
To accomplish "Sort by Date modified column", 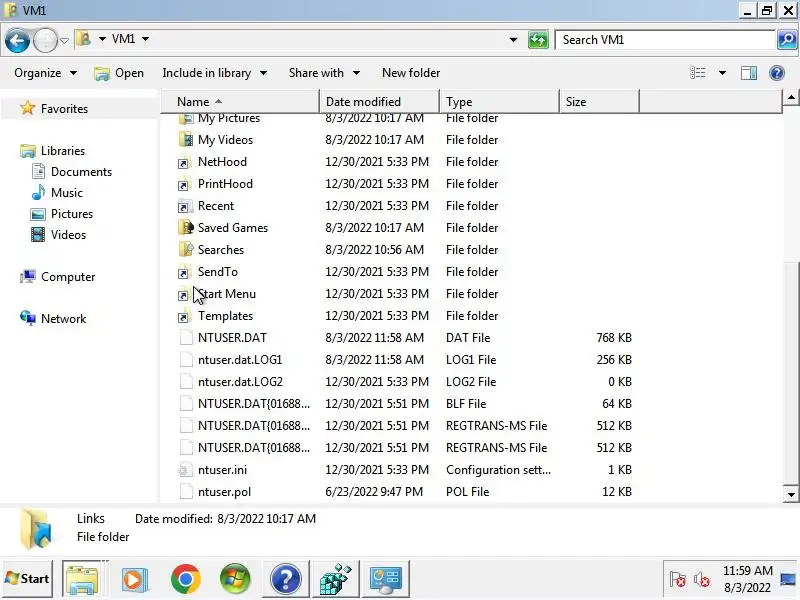I will [x=380, y=102].
